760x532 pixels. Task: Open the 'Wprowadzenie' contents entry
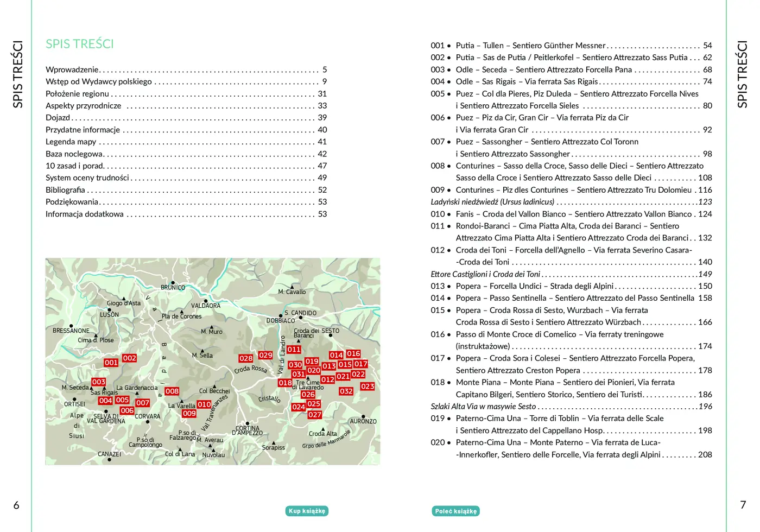[186, 69]
